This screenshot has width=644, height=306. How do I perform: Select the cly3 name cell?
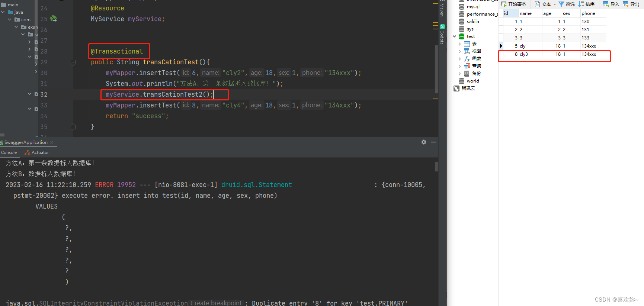[x=531, y=54]
